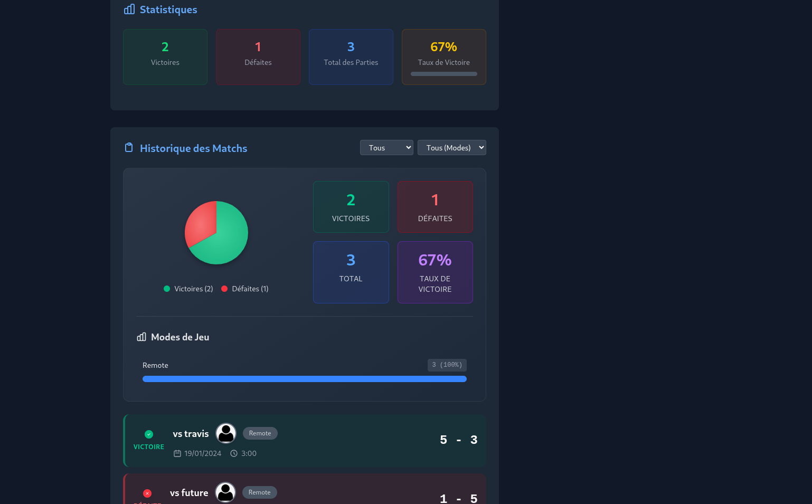This screenshot has width=812, height=504.
Task: Open the Tous result filter dropdown
Action: pos(386,148)
